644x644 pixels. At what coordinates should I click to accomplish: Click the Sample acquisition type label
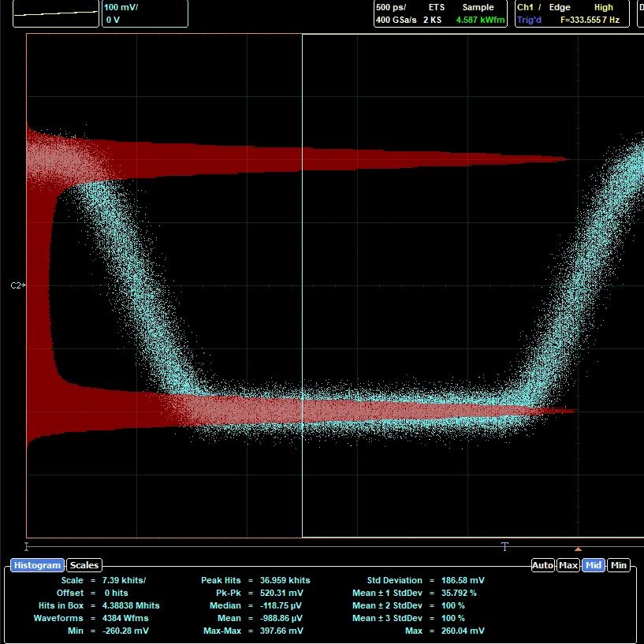[x=478, y=7]
